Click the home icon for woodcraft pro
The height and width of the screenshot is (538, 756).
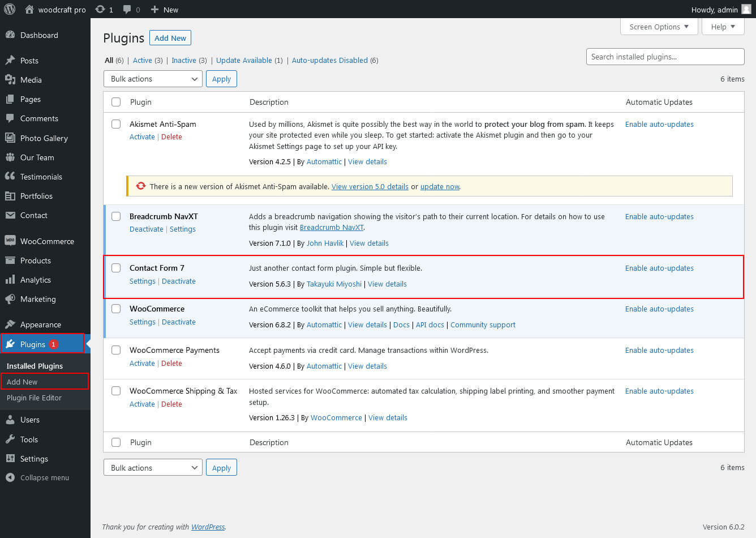coord(29,9)
